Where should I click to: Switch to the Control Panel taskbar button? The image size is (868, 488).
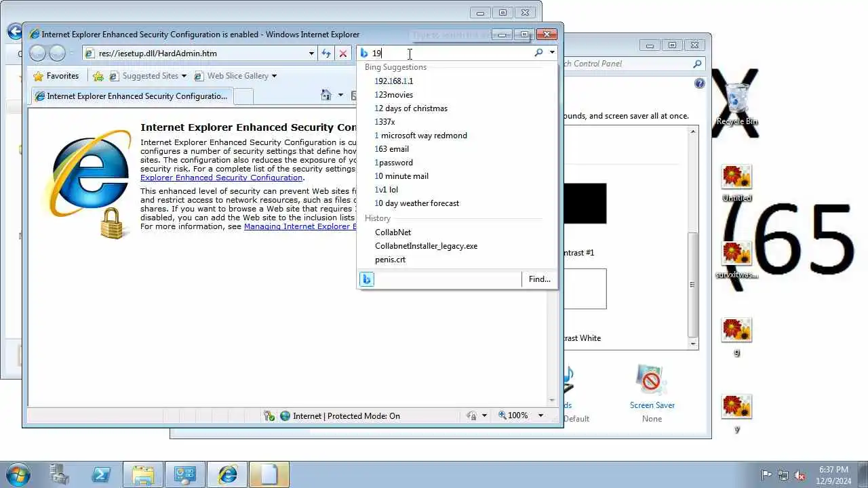[x=184, y=474]
